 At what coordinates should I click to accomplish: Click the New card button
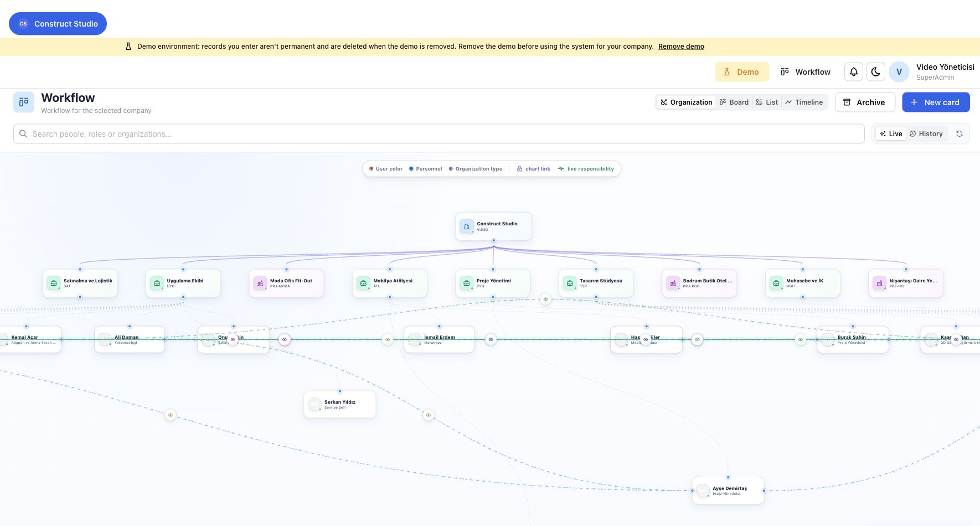pos(936,102)
